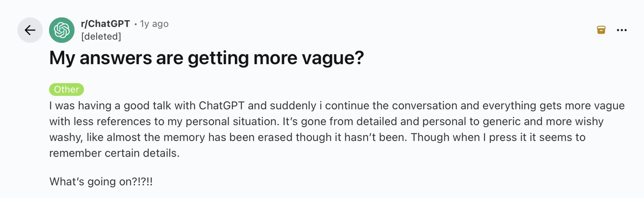Click the bolded My answers heading text

coord(207,58)
